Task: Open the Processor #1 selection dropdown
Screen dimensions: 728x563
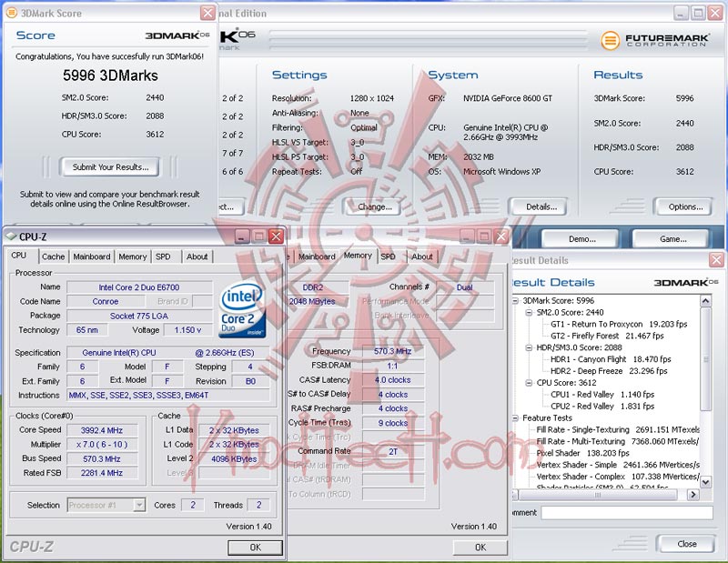Action: click(139, 505)
